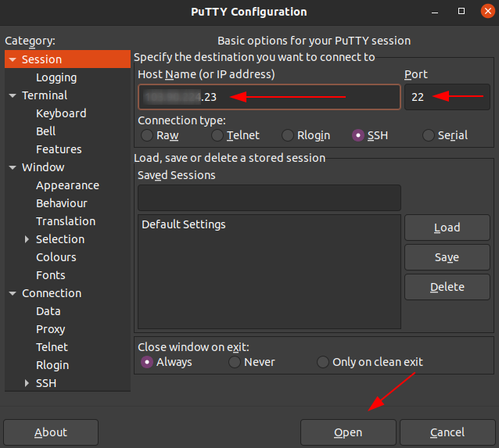Collapse the Terminal category arrow
The image size is (499, 448).
[x=13, y=95]
